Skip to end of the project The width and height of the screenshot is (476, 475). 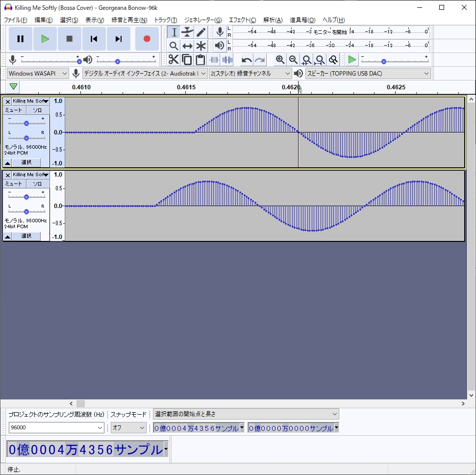119,39
